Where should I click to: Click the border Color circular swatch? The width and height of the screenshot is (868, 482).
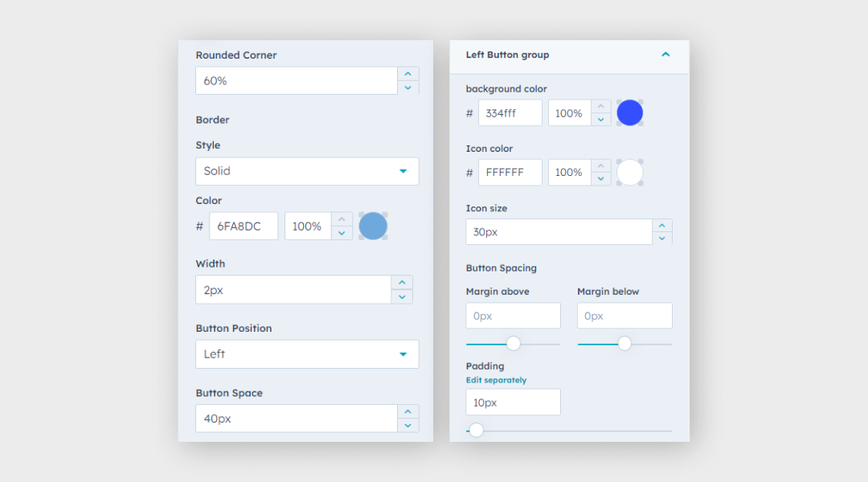point(373,226)
